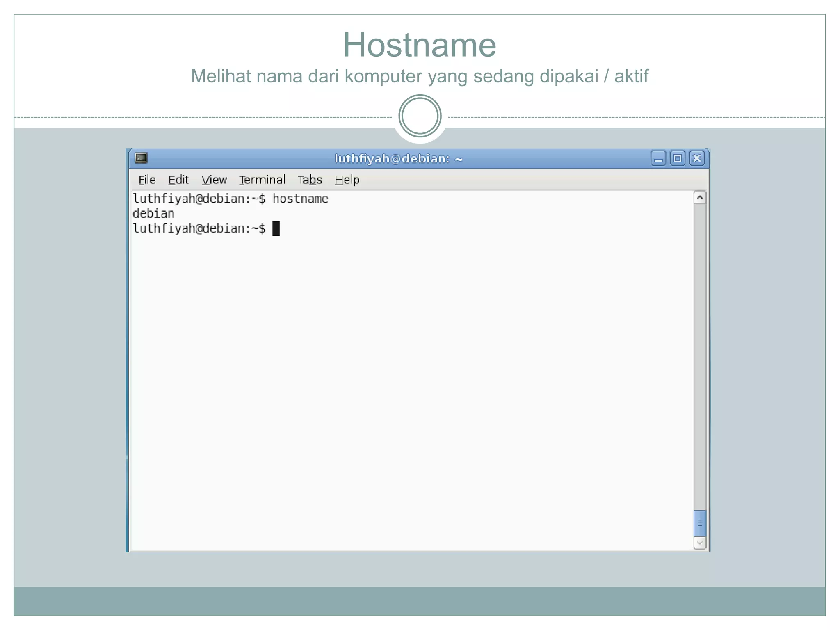Click the blue scrollbar thumb
Image resolution: width=840 pixels, height=630 pixels.
(x=700, y=523)
